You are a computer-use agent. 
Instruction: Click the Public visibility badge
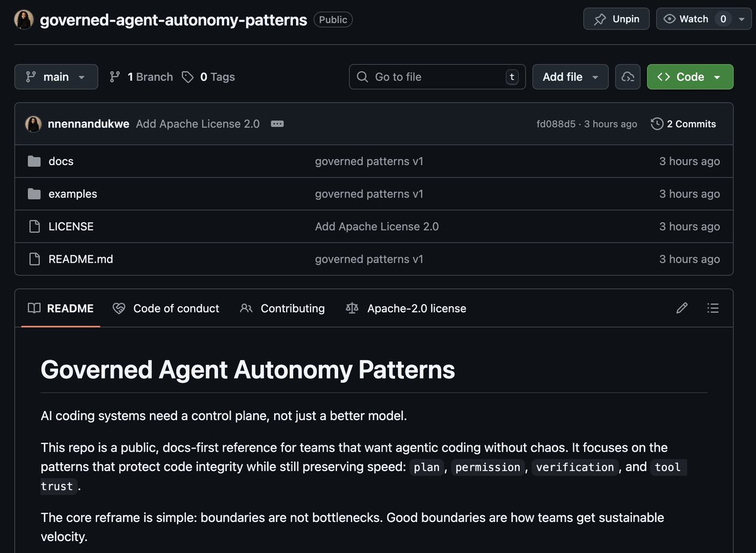(x=333, y=20)
